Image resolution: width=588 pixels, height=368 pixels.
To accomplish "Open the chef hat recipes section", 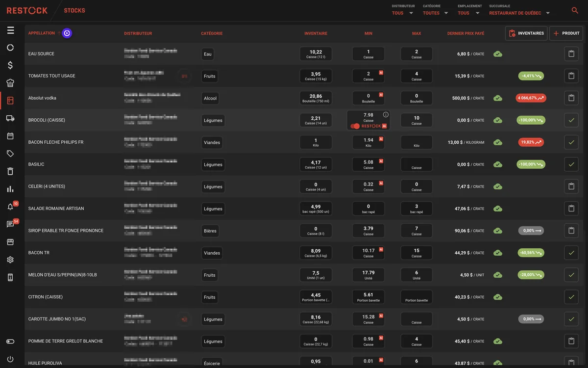I will coord(10,83).
